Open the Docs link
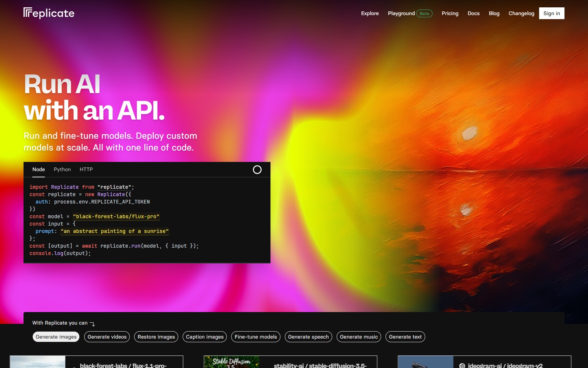 pos(473,13)
